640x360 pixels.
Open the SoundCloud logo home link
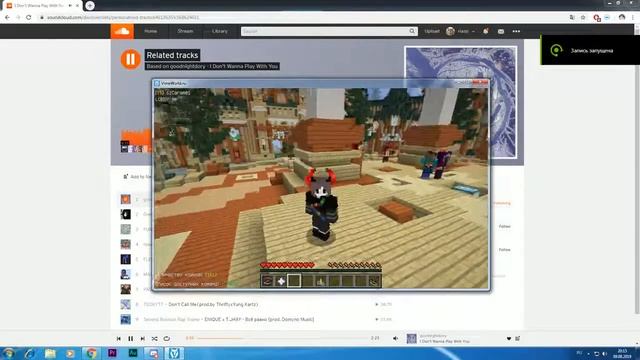[122, 31]
